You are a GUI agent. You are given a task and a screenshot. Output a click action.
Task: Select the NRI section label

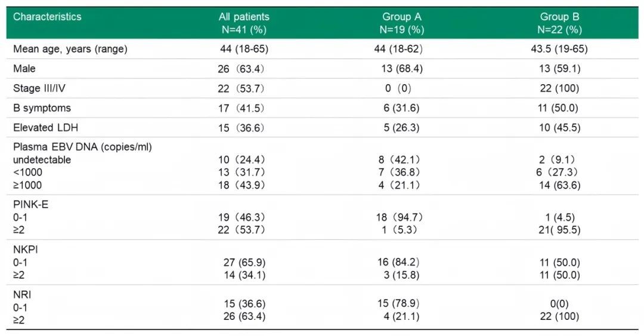pyautogui.click(x=21, y=295)
